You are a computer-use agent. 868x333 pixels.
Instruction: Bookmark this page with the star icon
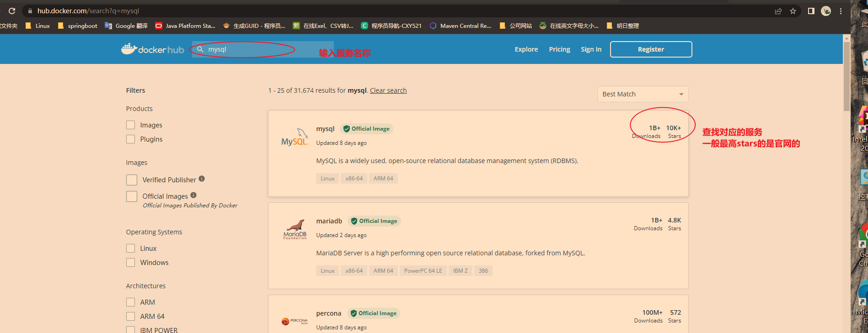(793, 11)
